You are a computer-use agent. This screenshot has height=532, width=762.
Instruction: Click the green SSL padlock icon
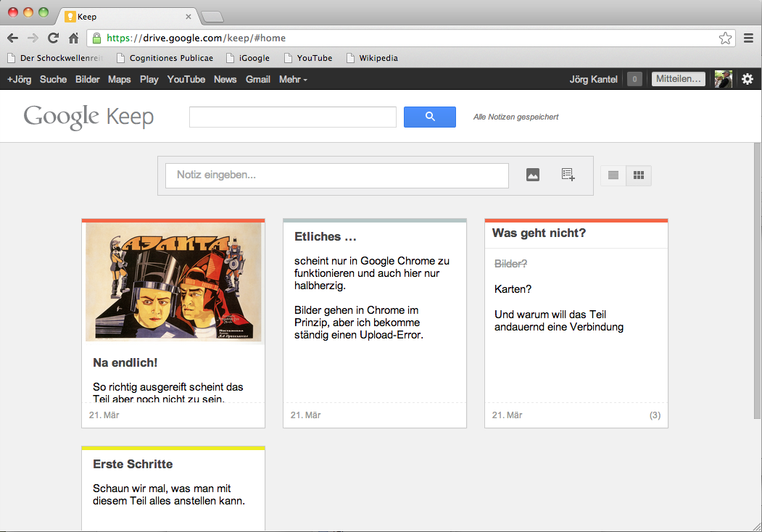pyautogui.click(x=96, y=38)
